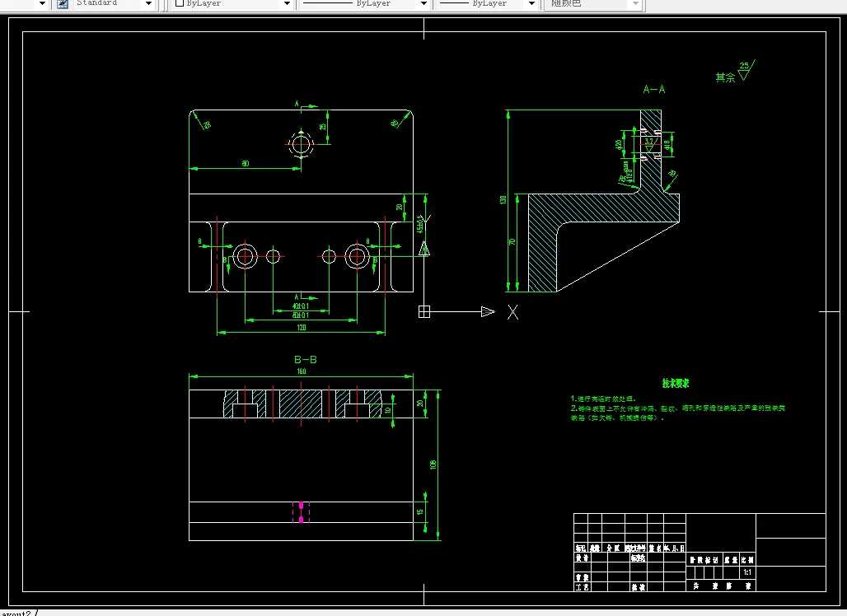Select the B-B section view label
This screenshot has width=847, height=616.
point(305,360)
